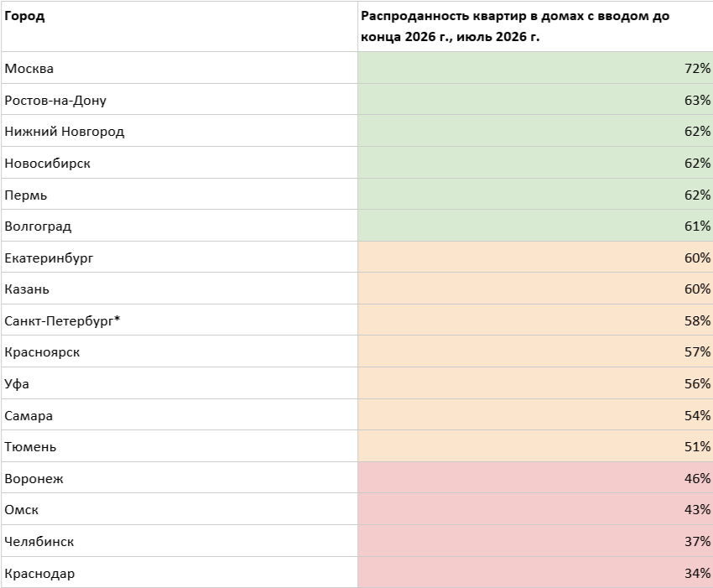
Task: Click the Екатеринбург cell
Action: [180, 258]
